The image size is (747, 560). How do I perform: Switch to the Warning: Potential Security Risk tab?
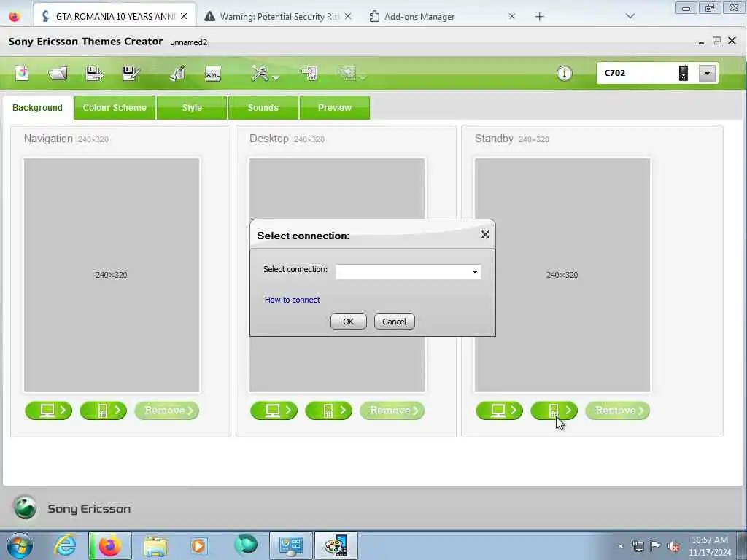(279, 16)
